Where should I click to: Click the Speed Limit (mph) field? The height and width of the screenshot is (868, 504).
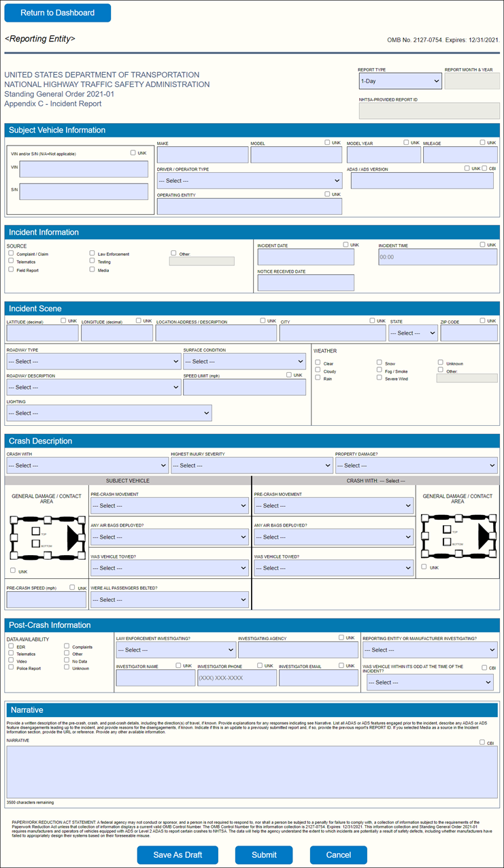point(245,387)
